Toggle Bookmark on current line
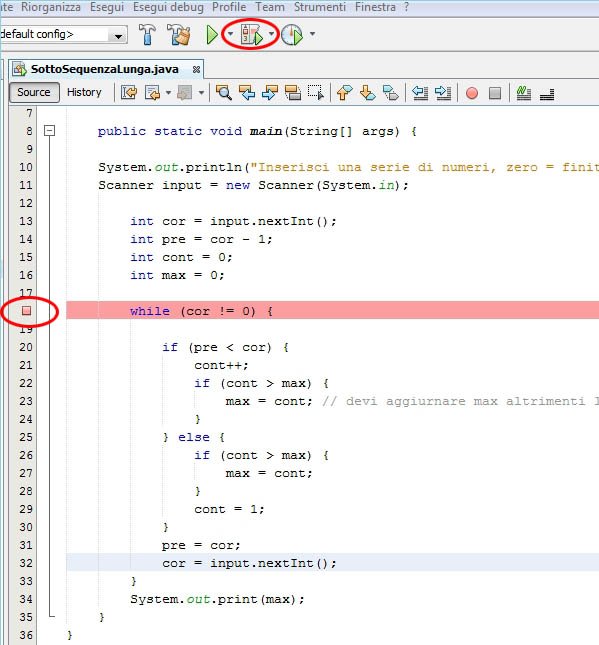 pyautogui.click(x=391, y=93)
